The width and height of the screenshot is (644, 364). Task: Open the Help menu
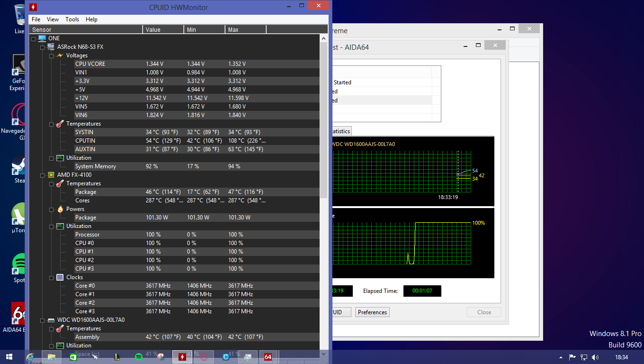91,19
